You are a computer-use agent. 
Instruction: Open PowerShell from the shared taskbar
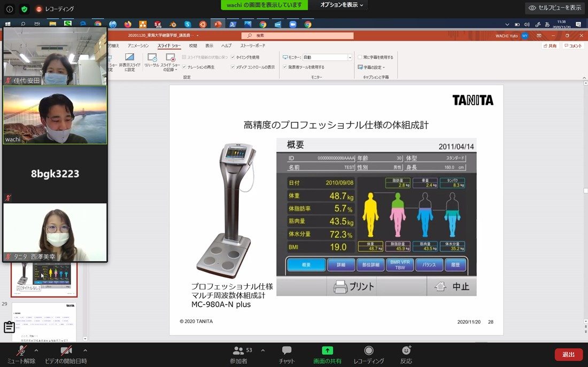pyautogui.click(x=233, y=25)
